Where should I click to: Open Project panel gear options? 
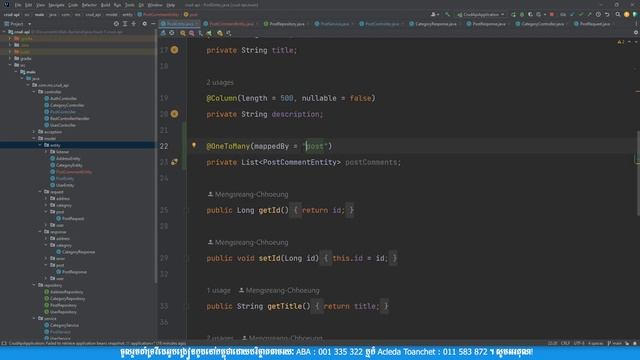144,24
